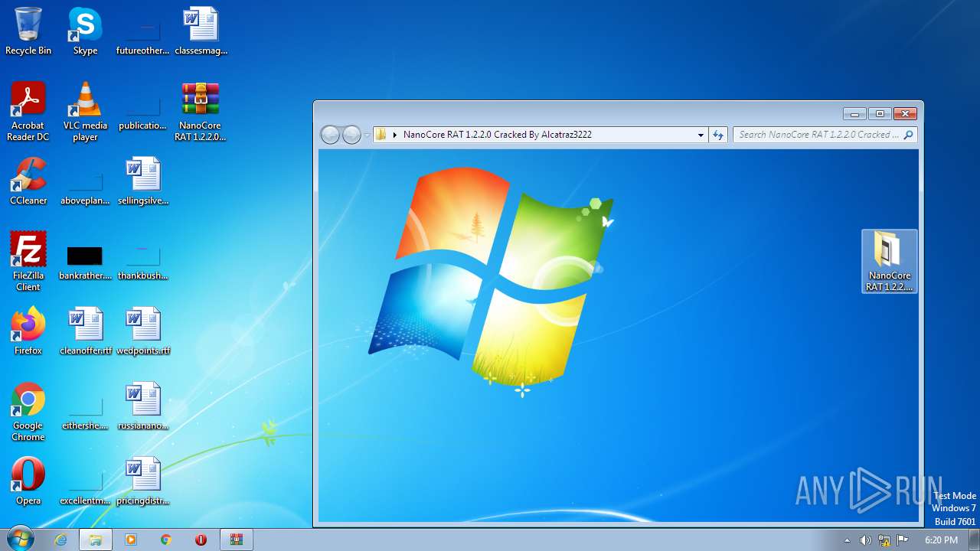Launch VLC media player shortcut
This screenshot has height=551, width=980.
click(x=85, y=112)
